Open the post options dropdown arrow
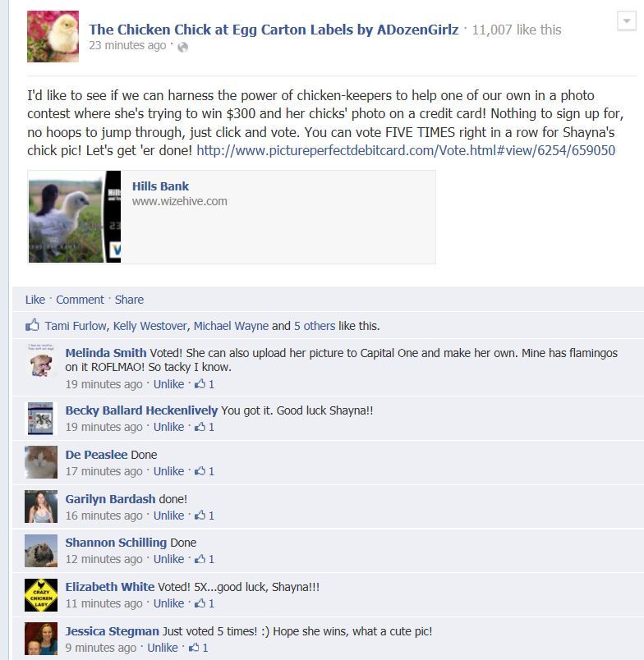Viewport: 644px width, 660px height. (x=626, y=21)
